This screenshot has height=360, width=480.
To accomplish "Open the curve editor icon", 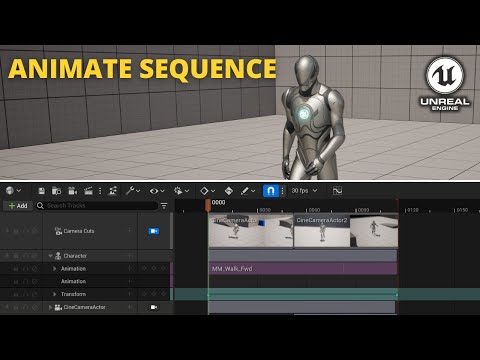I will tap(337, 191).
